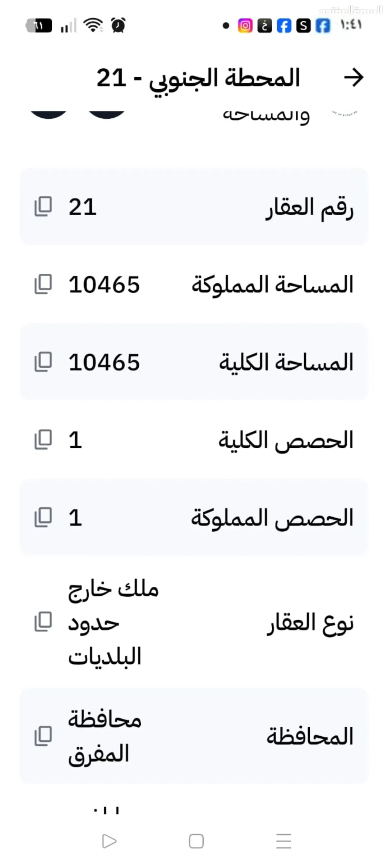Tap the Android back triangle button
This screenshot has height=868, width=388.
(x=109, y=841)
